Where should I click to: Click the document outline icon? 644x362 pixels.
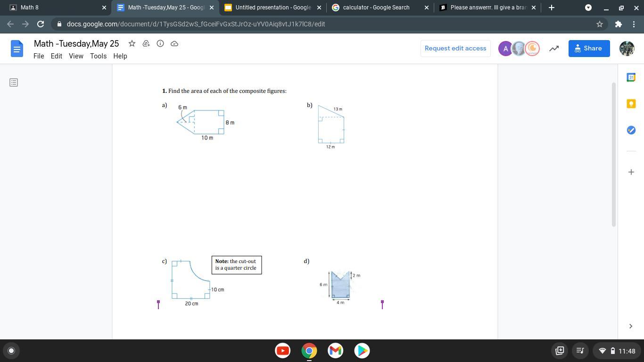14,82
